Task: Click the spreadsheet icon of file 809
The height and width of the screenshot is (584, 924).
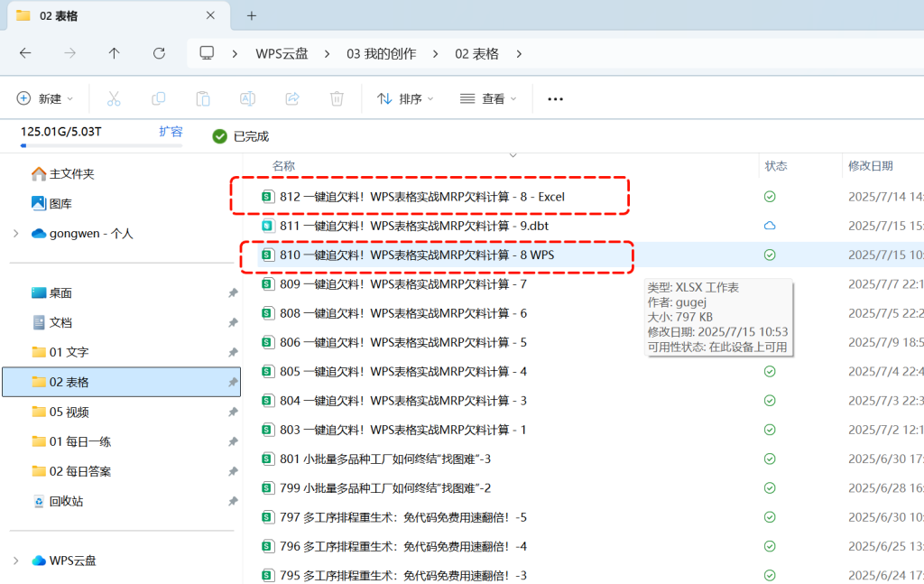Action: click(x=268, y=284)
